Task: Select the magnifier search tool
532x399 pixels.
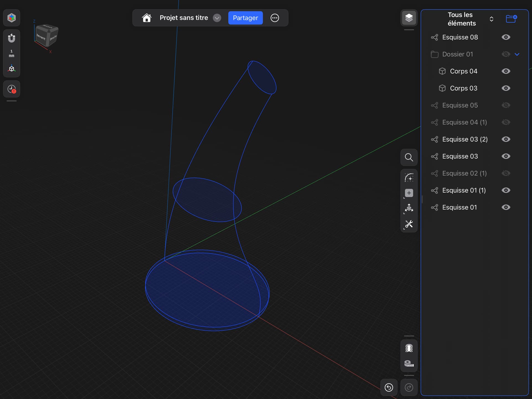Action: point(409,157)
